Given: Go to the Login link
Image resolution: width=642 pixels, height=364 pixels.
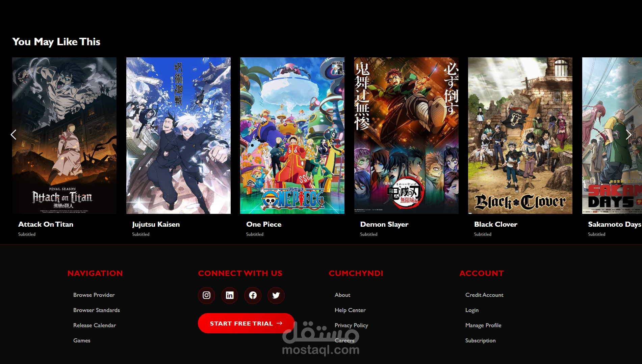Looking at the screenshot, I should [x=472, y=310].
